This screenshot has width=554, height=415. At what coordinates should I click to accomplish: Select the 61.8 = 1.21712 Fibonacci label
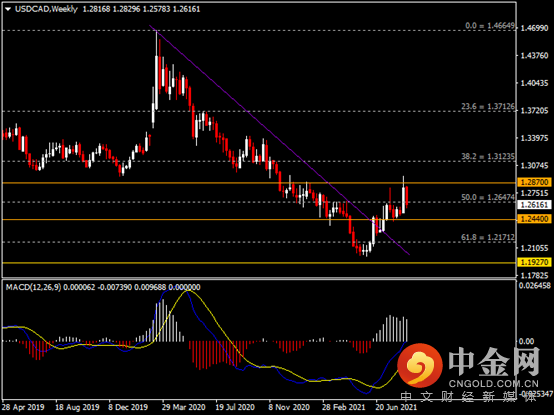coord(488,237)
